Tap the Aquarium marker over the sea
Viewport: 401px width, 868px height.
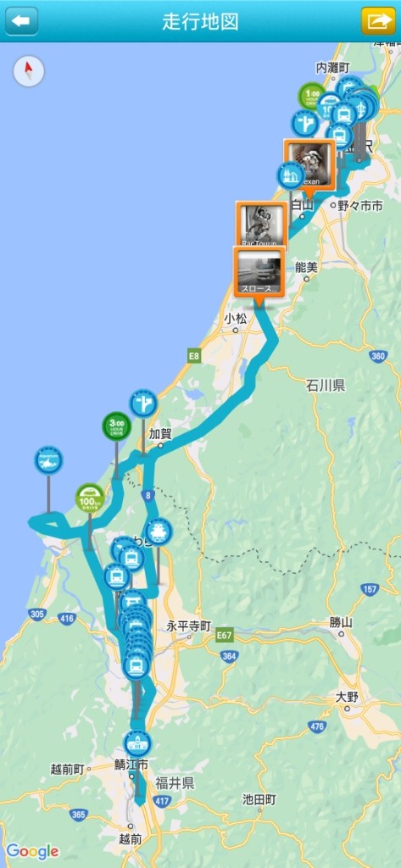click(48, 460)
